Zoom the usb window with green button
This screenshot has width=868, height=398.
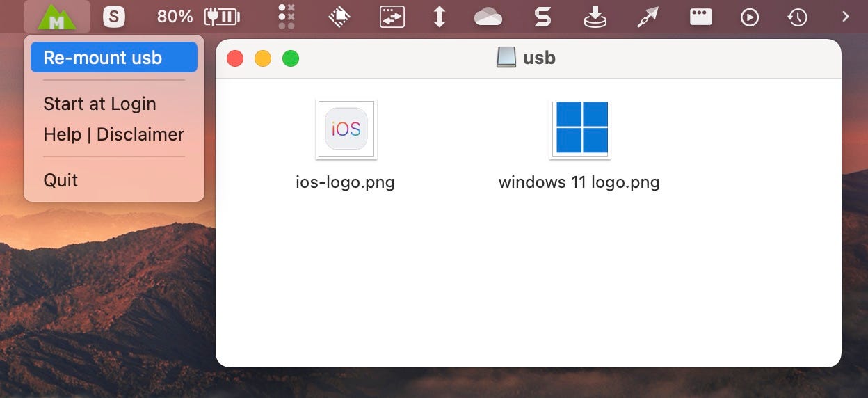(291, 58)
